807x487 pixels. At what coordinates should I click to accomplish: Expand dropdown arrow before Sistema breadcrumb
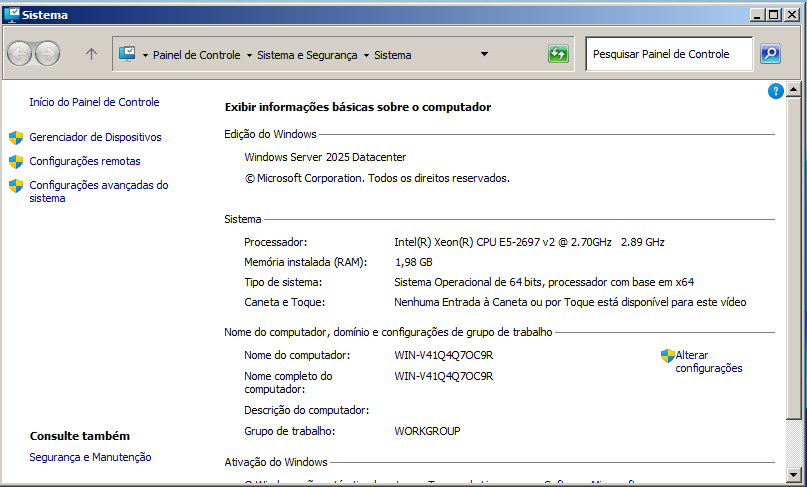(366, 55)
